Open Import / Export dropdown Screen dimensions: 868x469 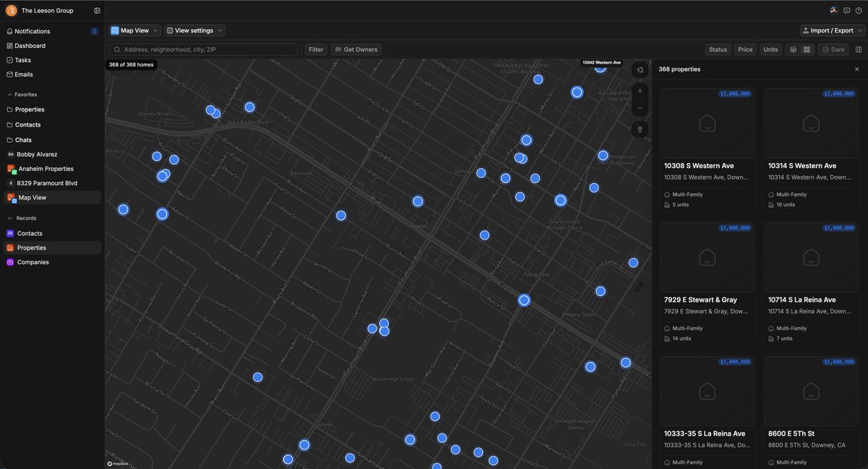pos(833,30)
